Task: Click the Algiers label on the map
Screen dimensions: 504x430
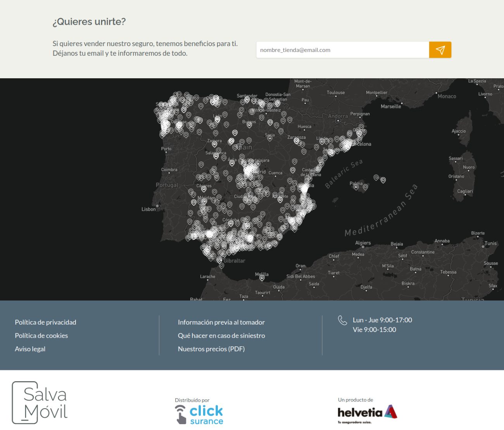Action: (363, 243)
